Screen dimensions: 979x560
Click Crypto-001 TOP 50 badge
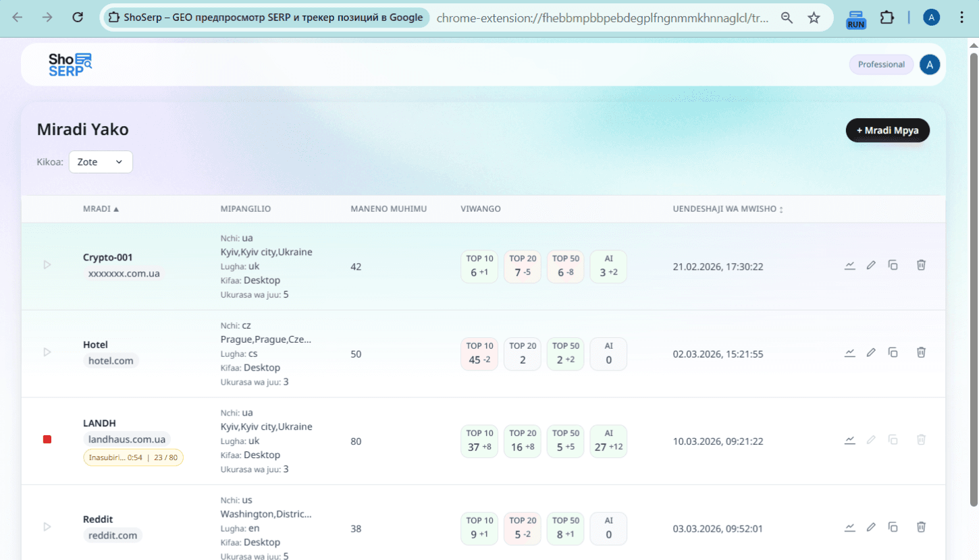pyautogui.click(x=566, y=267)
